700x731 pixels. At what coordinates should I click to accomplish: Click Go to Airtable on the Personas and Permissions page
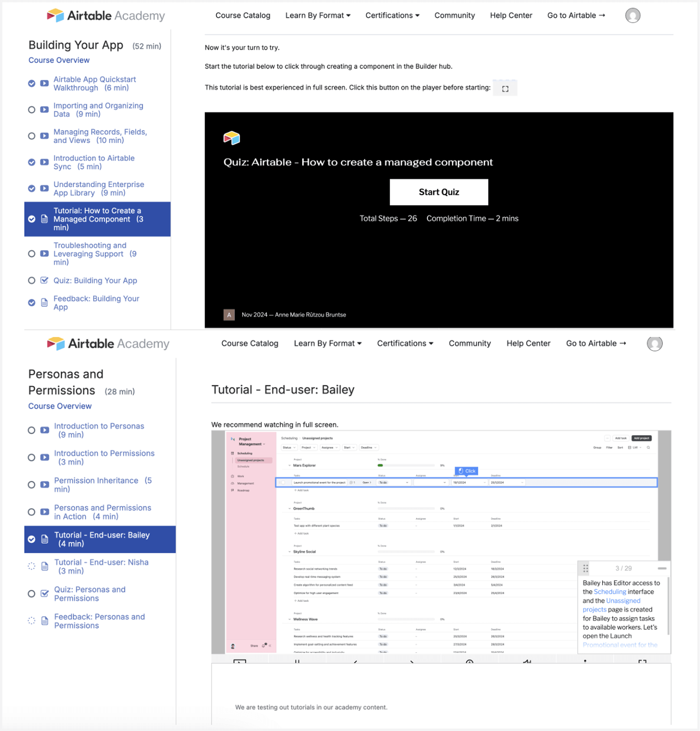596,344
